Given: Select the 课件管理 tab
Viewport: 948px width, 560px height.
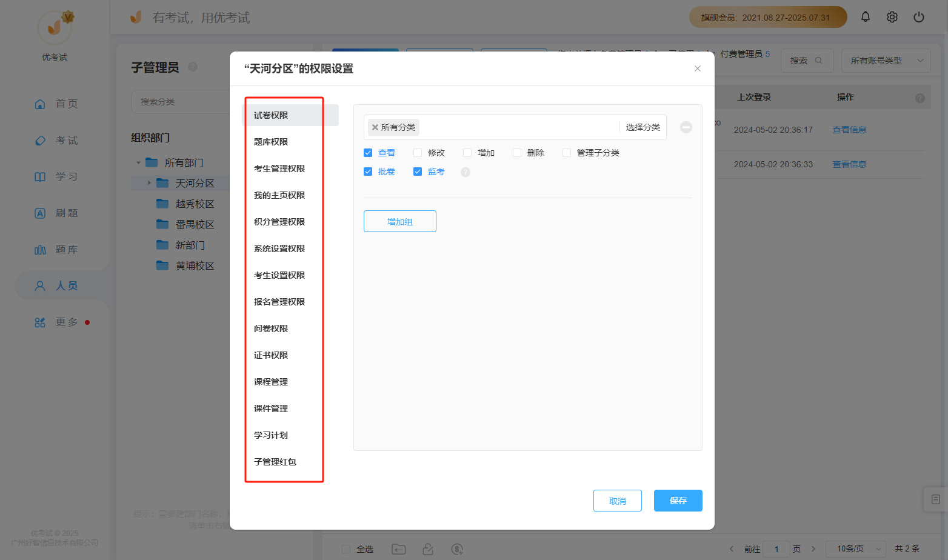Looking at the screenshot, I should [290, 408].
